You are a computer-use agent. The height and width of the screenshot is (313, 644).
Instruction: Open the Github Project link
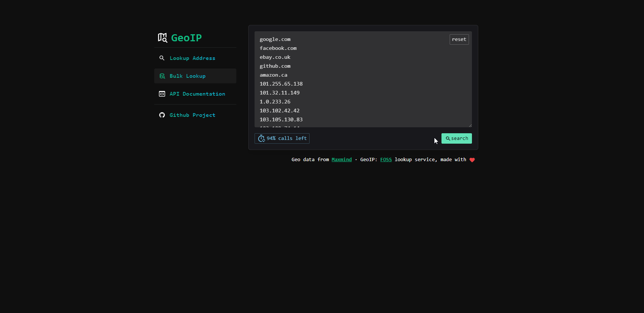[192, 115]
